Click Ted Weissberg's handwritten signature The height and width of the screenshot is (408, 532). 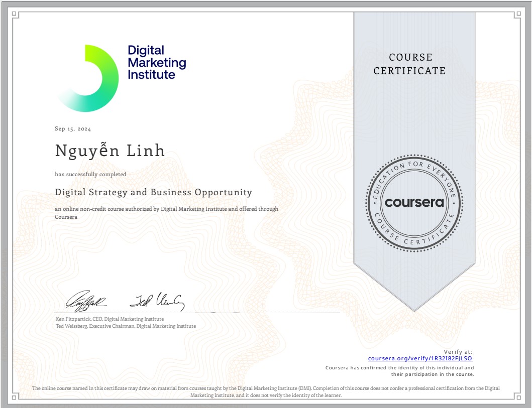coord(157,302)
